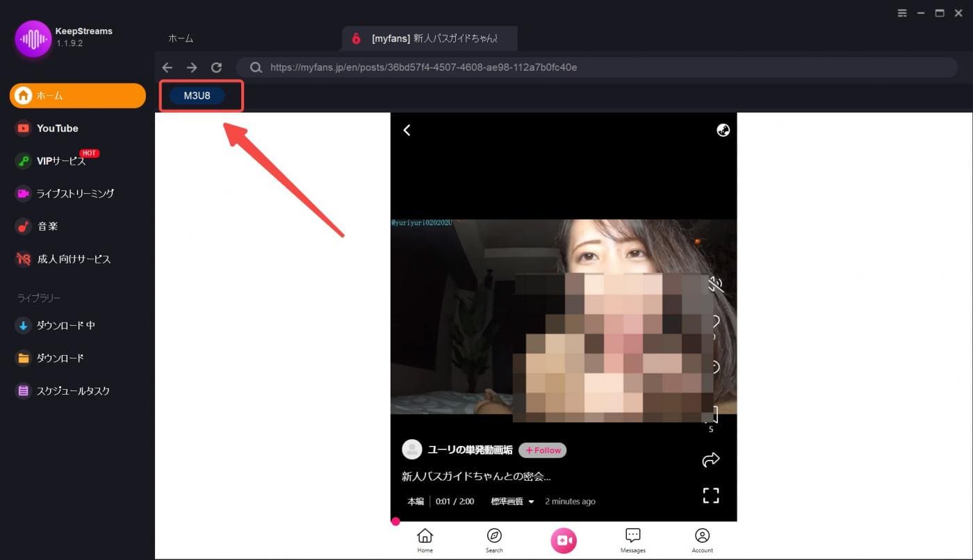The height and width of the screenshot is (560, 973).
Task: Toggle fullscreen on the video player
Action: tap(710, 495)
